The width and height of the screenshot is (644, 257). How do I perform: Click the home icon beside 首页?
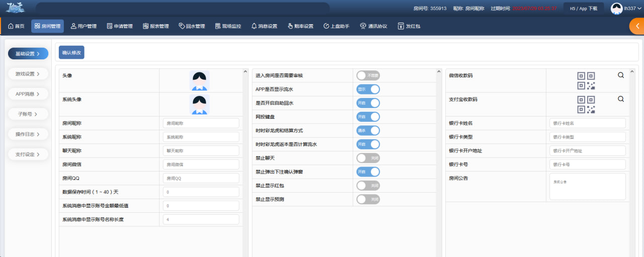11,26
